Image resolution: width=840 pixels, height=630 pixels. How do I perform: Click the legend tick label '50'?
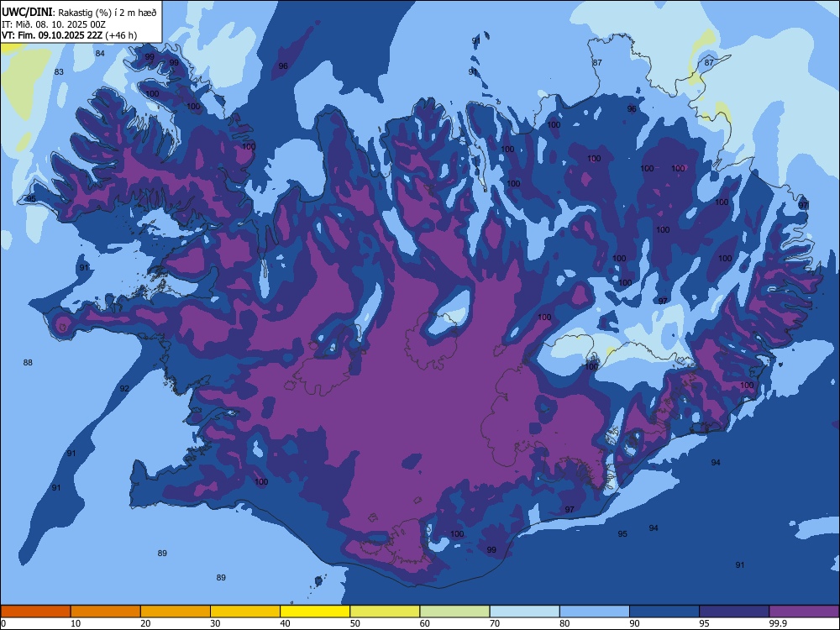point(355,623)
